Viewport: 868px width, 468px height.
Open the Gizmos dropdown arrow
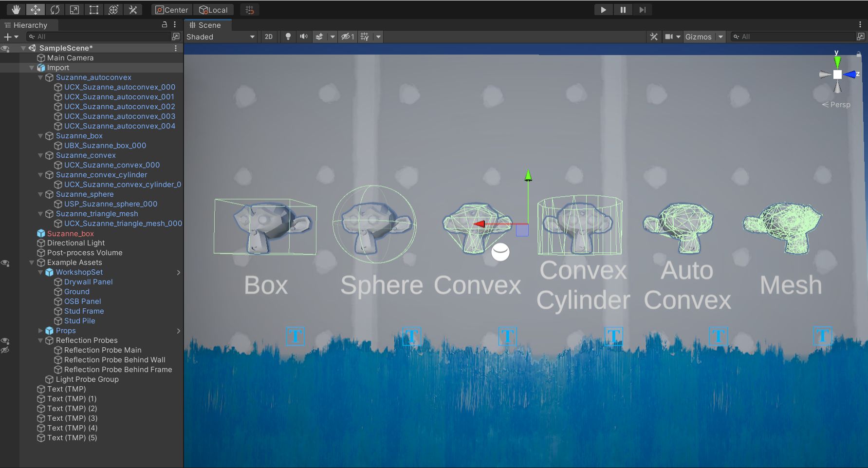[x=720, y=37]
